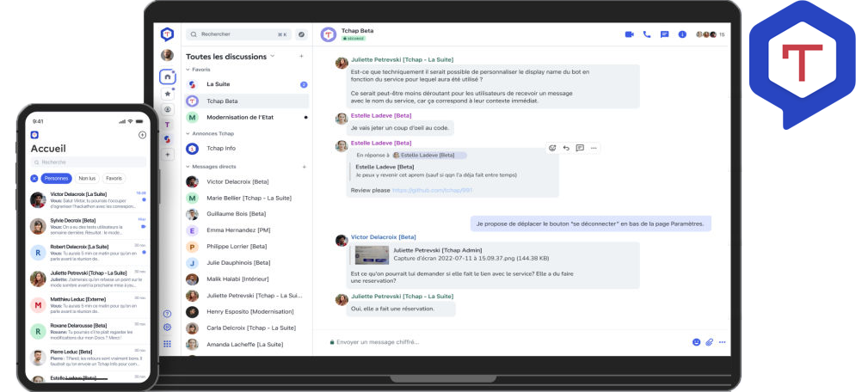Open the GitHub review link in message
This screenshot has width=868, height=392.
pyautogui.click(x=432, y=190)
